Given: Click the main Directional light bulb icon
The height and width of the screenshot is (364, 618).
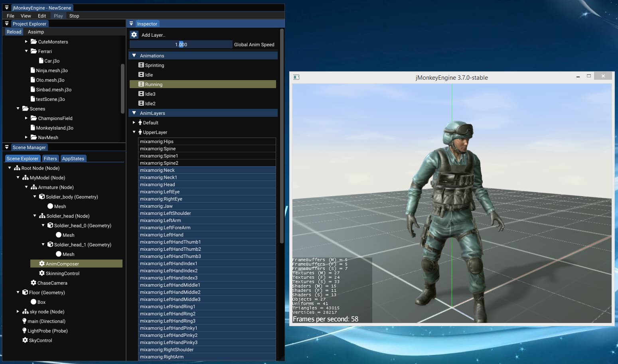Looking at the screenshot, I should pos(24,321).
